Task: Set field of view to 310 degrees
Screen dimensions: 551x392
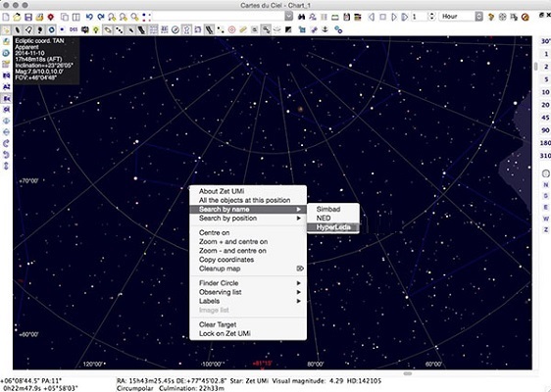Action: (x=545, y=155)
